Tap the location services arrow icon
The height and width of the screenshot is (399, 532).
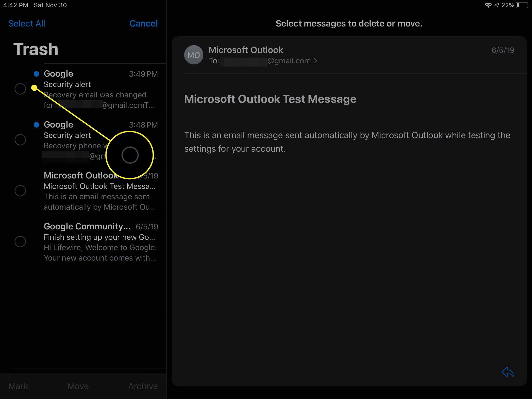[x=496, y=5]
